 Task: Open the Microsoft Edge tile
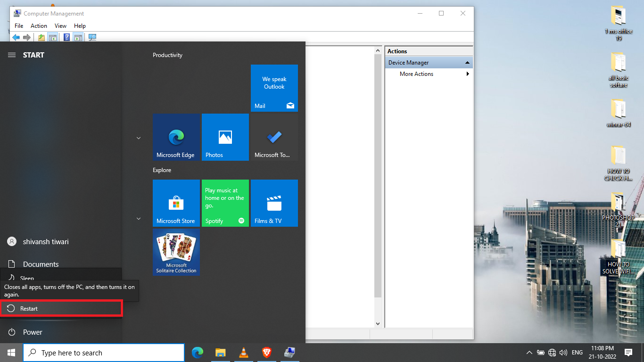[176, 137]
